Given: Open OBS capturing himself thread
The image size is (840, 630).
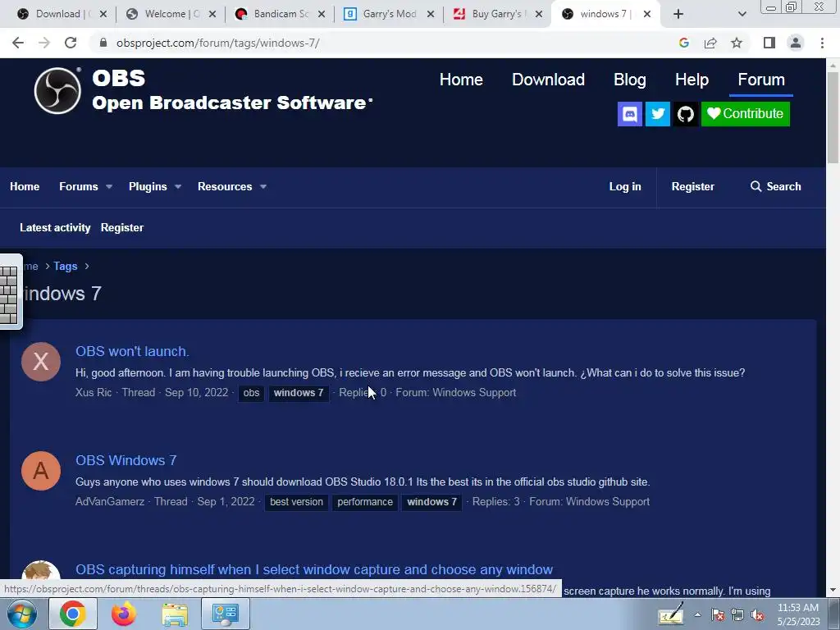Looking at the screenshot, I should click(314, 569).
